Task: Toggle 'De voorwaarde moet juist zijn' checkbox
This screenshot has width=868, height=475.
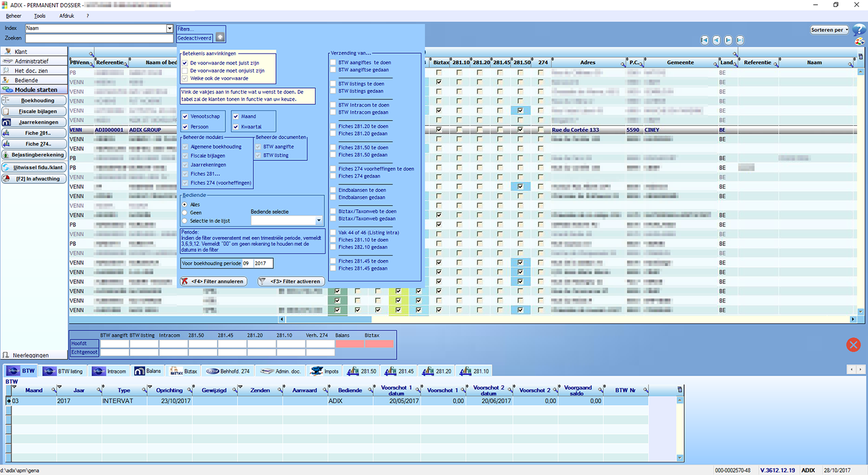Action: (x=185, y=63)
